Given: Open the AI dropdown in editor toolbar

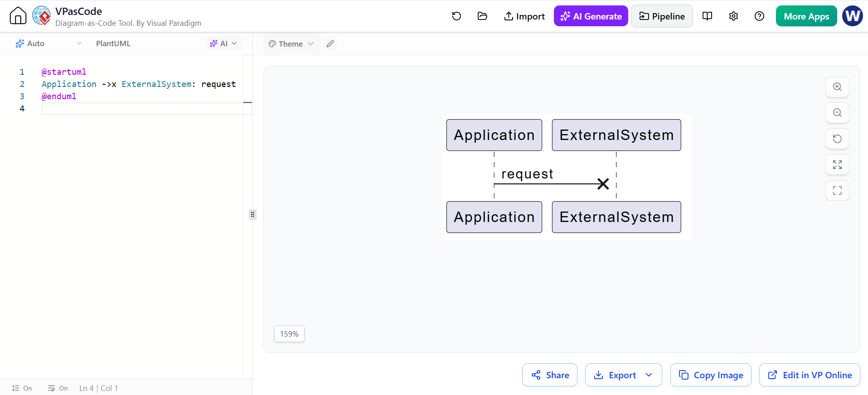Looking at the screenshot, I should coord(224,43).
